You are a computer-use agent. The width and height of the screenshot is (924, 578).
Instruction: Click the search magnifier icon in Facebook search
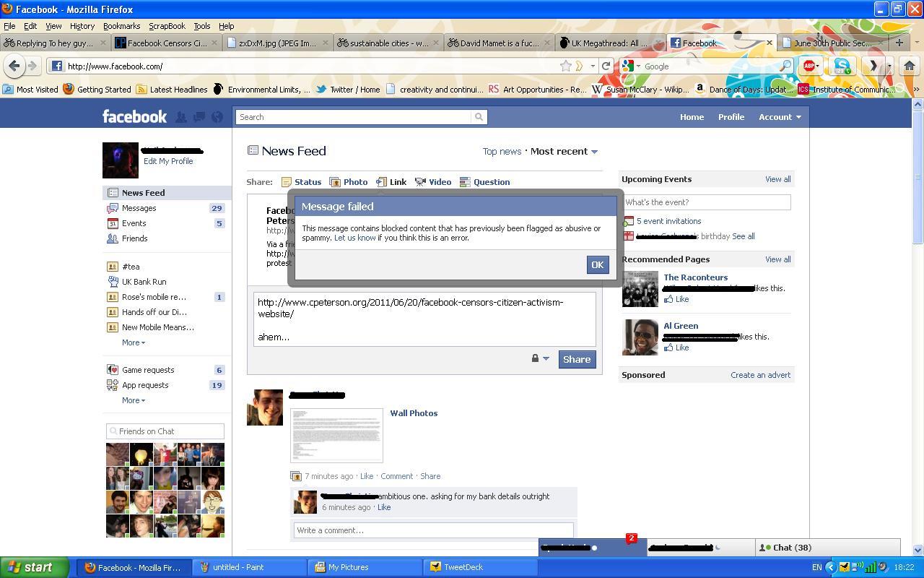click(x=479, y=117)
